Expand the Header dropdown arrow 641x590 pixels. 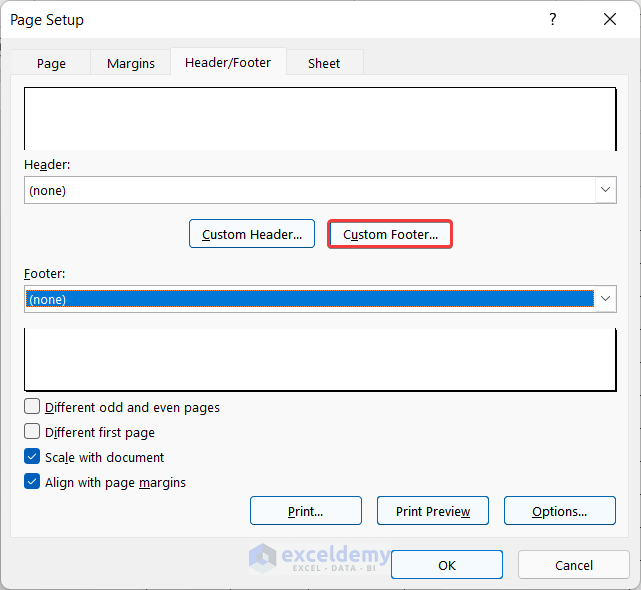(x=605, y=190)
